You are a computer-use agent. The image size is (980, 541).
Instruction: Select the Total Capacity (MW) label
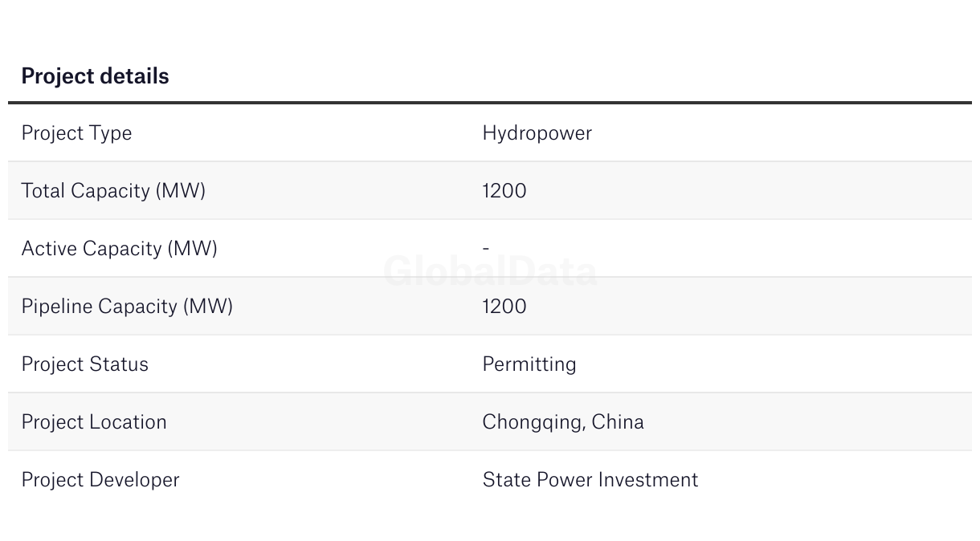[113, 191]
